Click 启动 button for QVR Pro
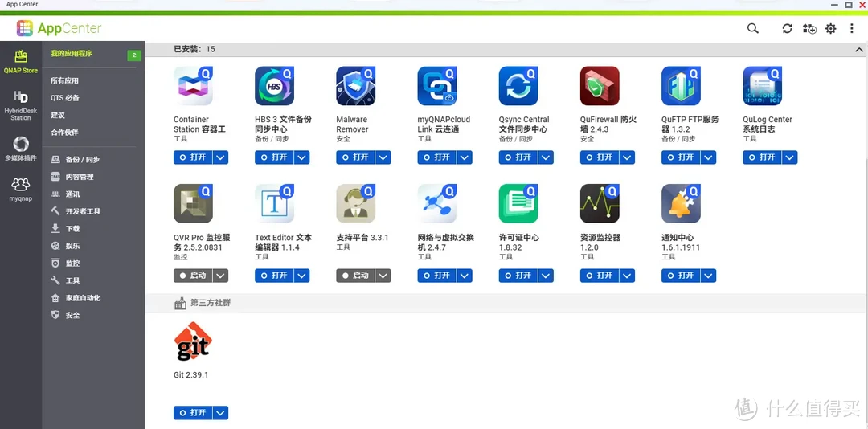Screen dimensions: 868x429 pyautogui.click(x=193, y=275)
